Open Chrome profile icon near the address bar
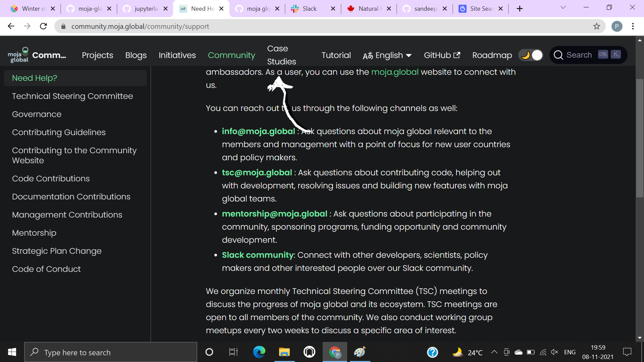 point(617,26)
